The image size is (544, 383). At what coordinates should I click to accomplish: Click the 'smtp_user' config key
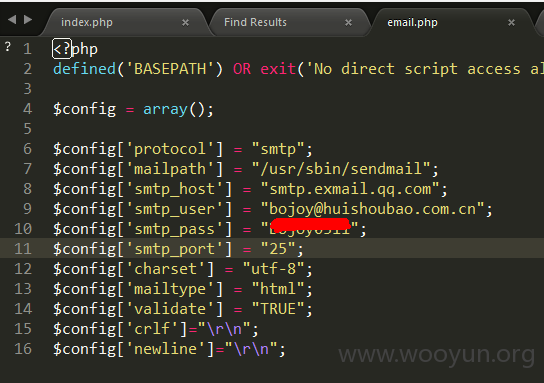175,209
